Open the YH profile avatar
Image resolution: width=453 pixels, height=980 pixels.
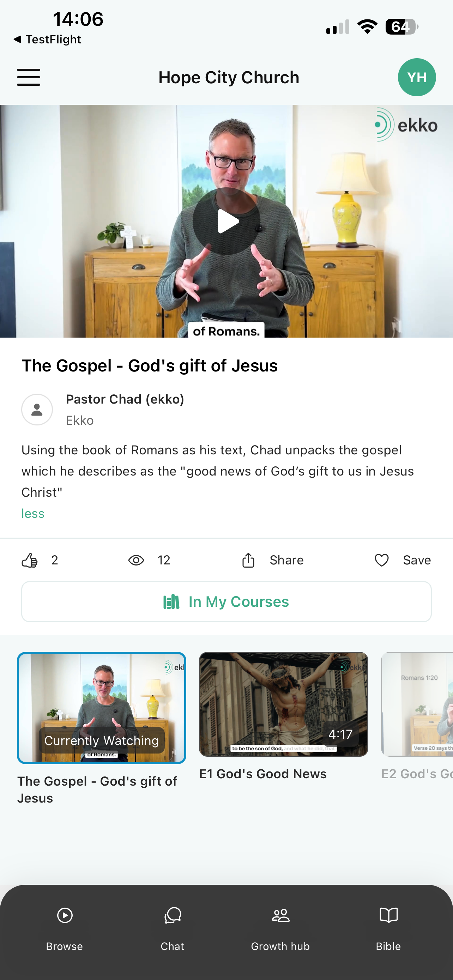tap(417, 77)
